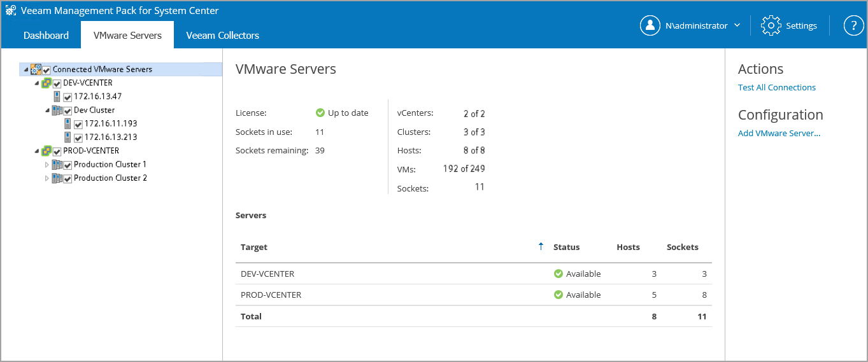
Task: Select the PROD-VCENTER table row
Action: pos(473,295)
